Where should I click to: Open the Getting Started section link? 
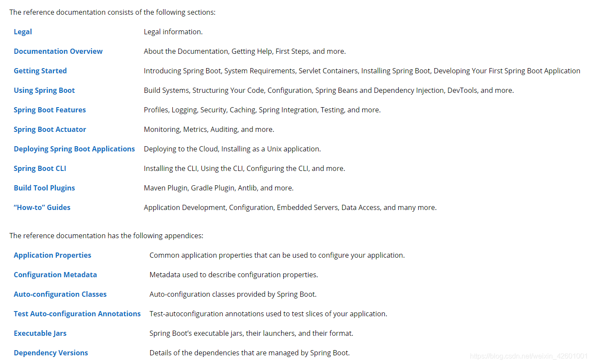pyautogui.click(x=40, y=71)
